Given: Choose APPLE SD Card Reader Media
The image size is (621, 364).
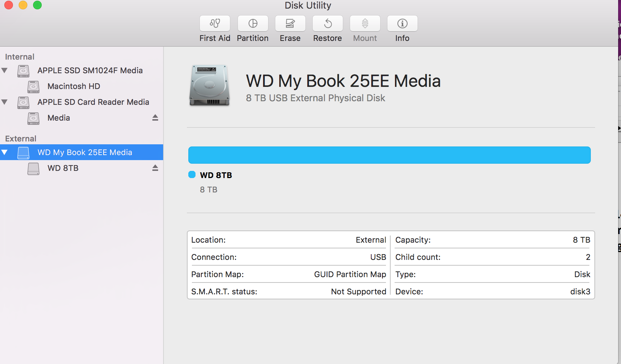Looking at the screenshot, I should 82,102.
